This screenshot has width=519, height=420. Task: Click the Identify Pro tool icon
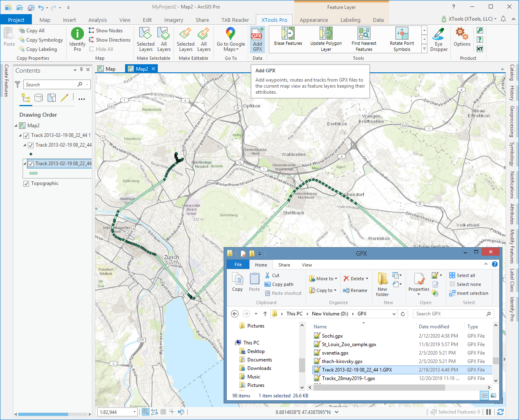point(77,33)
